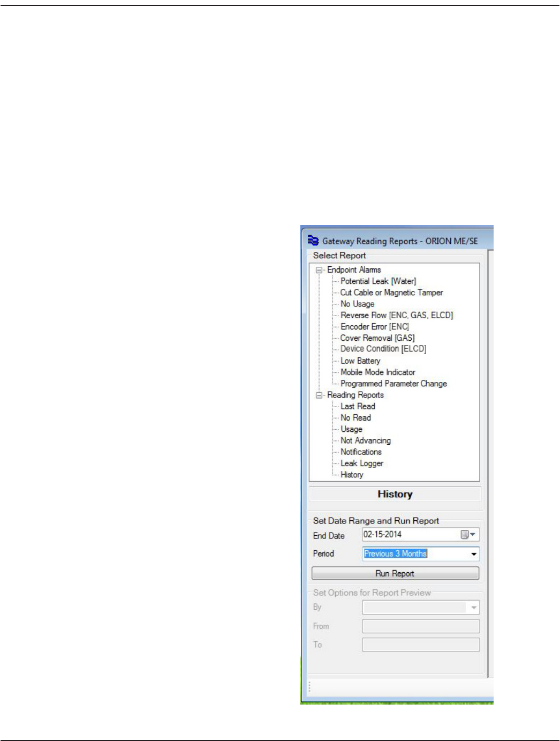Select Device Condition [ELCD] report
This screenshot has height=741, width=560.
click(383, 349)
